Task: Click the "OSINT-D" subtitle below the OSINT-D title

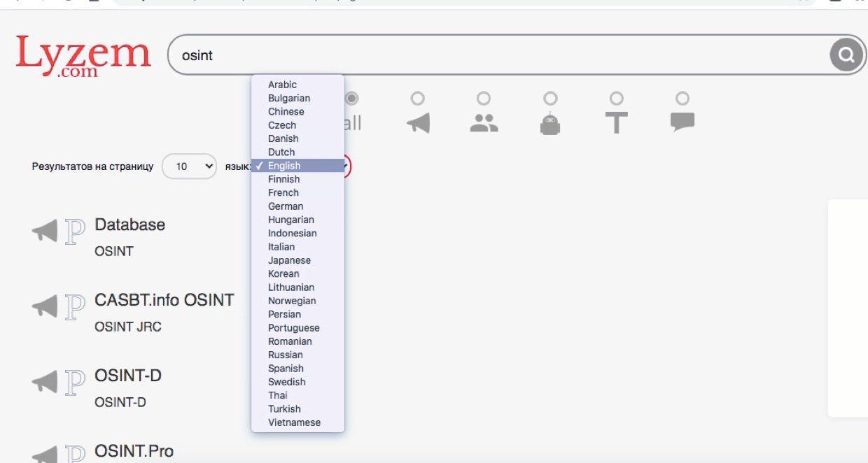Action: (120, 403)
